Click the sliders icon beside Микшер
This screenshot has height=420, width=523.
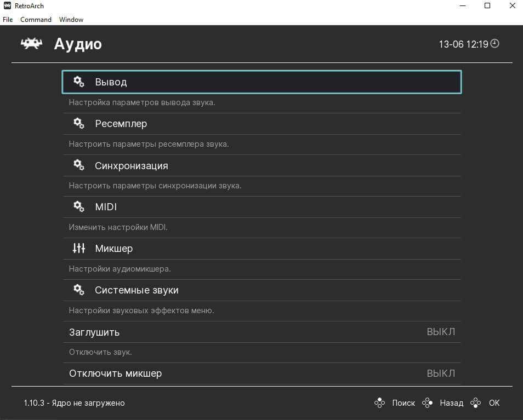tap(79, 248)
